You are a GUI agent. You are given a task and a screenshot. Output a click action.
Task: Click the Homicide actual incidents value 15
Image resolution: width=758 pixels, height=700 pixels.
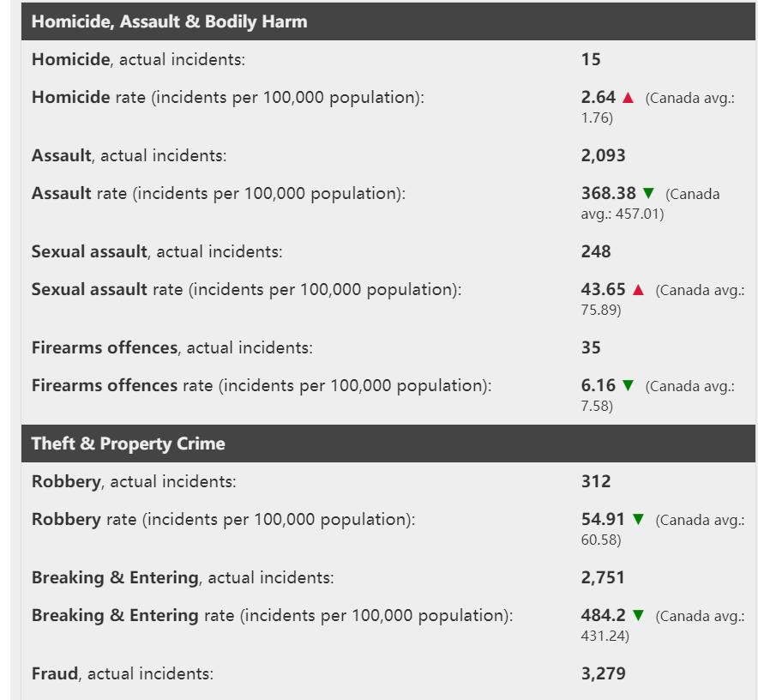point(591,59)
